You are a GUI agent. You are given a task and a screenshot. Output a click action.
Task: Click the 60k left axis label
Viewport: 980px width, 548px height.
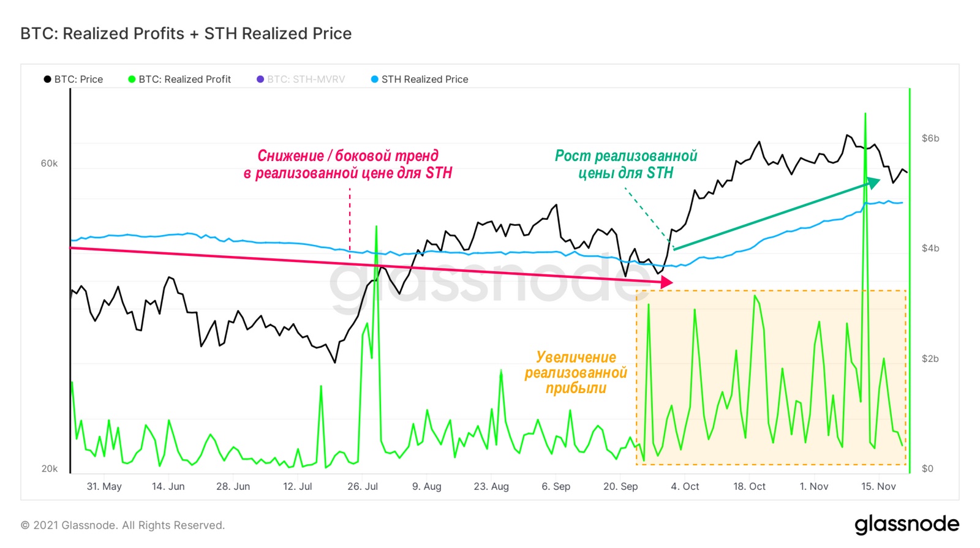click(x=49, y=163)
